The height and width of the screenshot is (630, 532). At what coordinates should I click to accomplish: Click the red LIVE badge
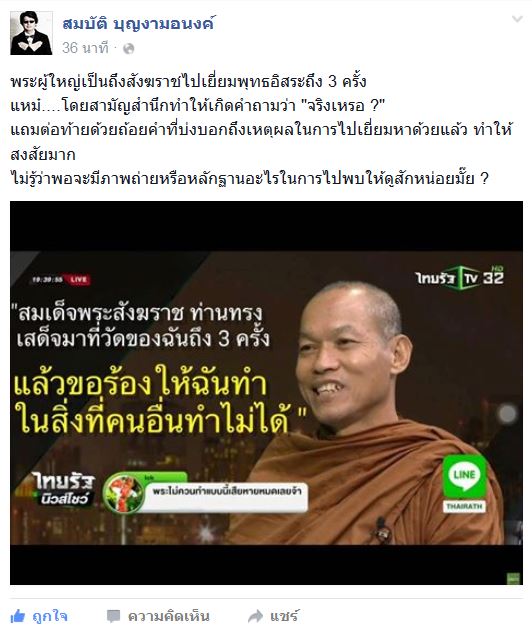click(x=79, y=280)
